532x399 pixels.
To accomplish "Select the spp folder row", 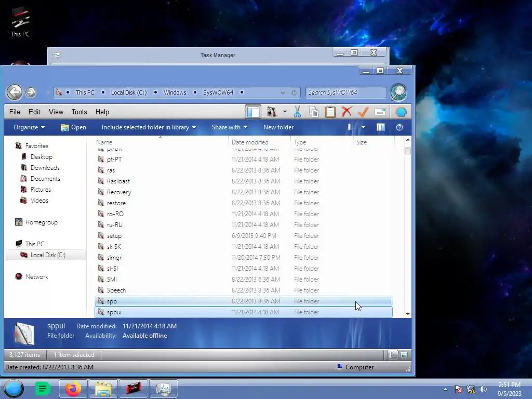I will coord(243,301).
